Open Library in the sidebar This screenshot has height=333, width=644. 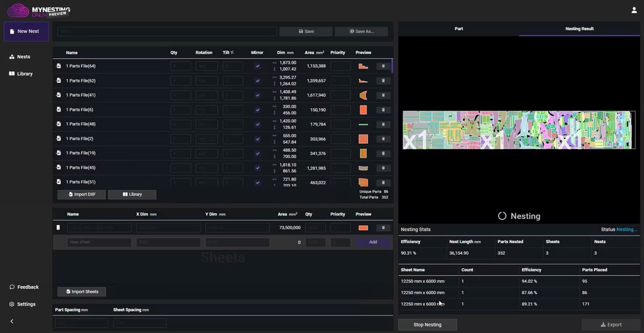pos(21,73)
